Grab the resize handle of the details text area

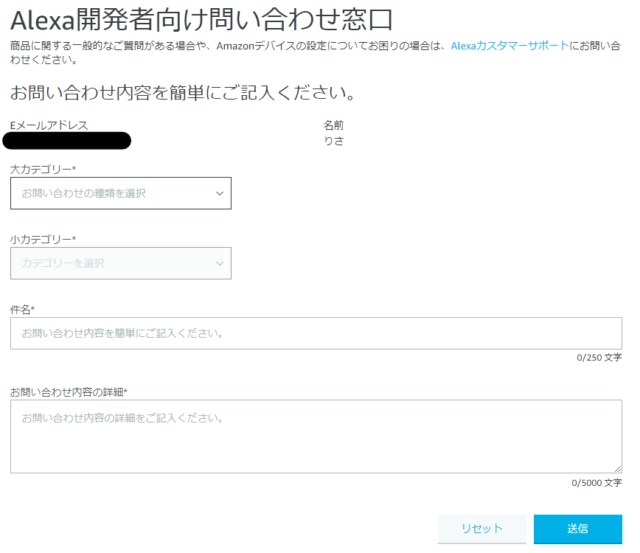[x=618, y=469]
